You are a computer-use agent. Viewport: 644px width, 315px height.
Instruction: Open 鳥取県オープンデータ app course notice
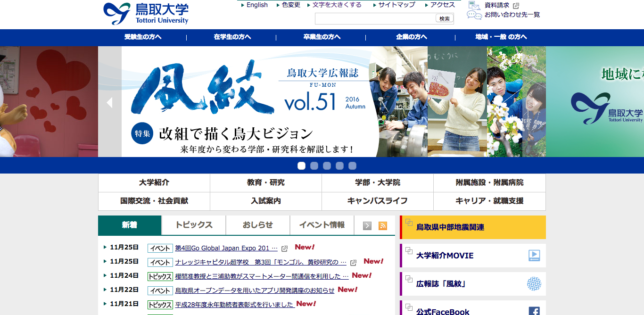tap(255, 290)
